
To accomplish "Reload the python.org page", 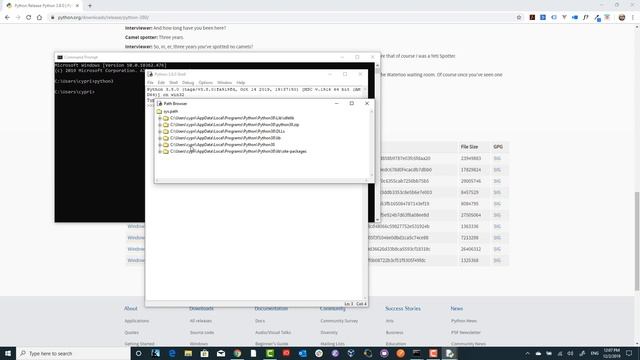I will 29,18.
